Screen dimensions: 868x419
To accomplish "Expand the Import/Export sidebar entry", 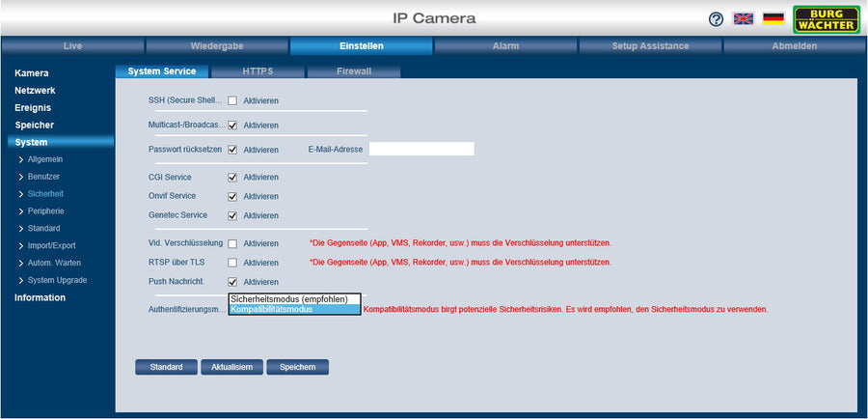I will (52, 245).
